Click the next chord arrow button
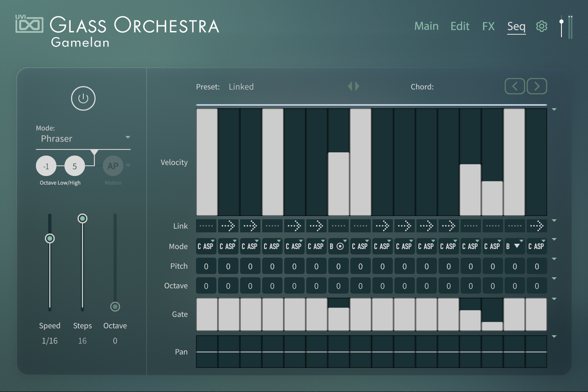Screen dimensions: 588x392 (537, 86)
